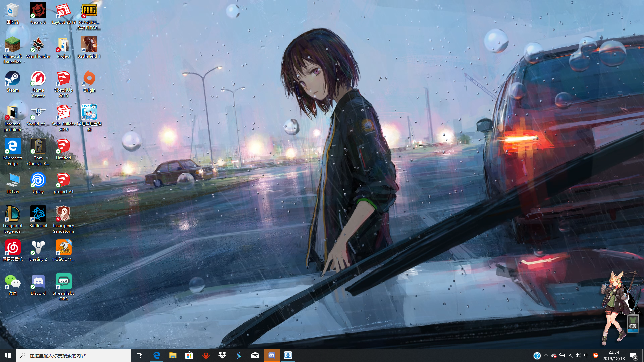Click the Wi-Fi network status icon
The image size is (644, 362).
[x=570, y=355]
